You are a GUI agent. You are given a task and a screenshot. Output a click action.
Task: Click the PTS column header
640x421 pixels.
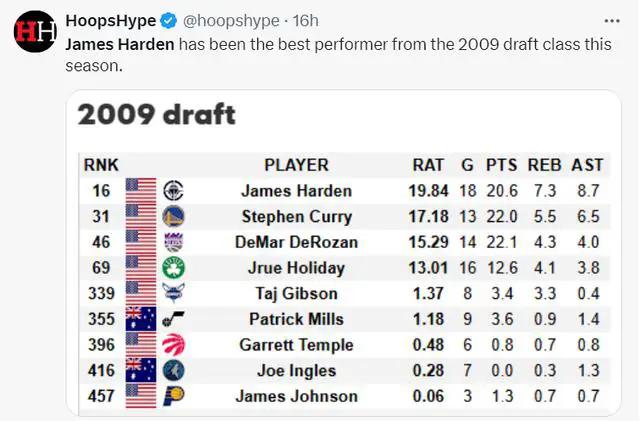point(502,165)
